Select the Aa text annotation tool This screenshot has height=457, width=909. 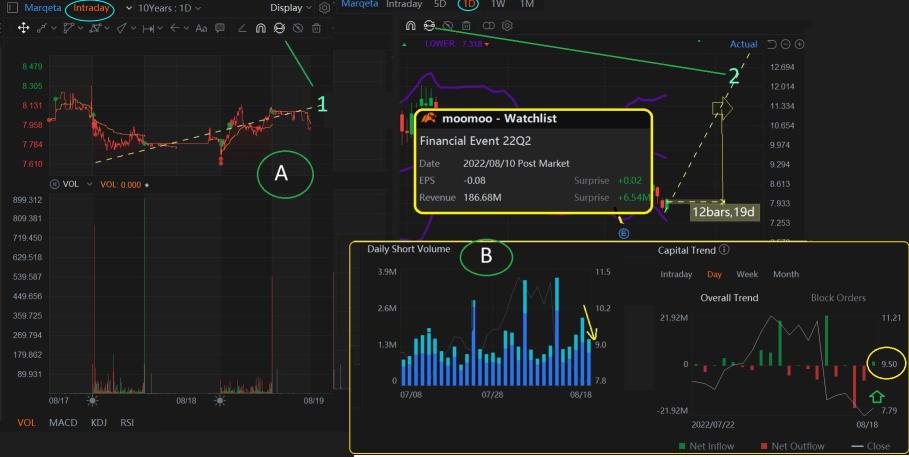click(x=201, y=28)
